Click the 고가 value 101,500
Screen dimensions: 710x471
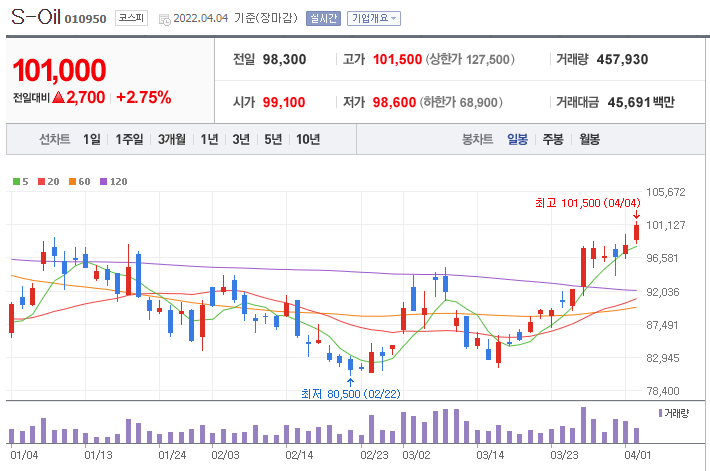397,59
